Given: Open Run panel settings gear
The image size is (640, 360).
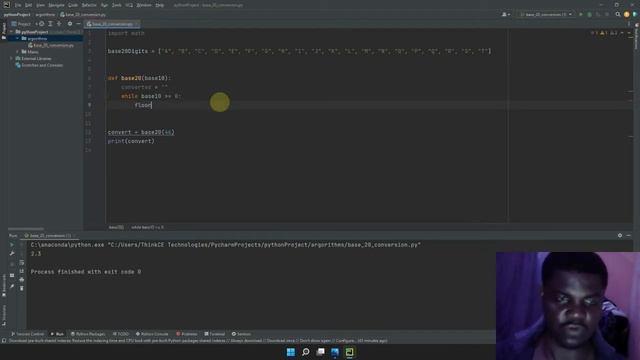Looking at the screenshot, I should 620,236.
